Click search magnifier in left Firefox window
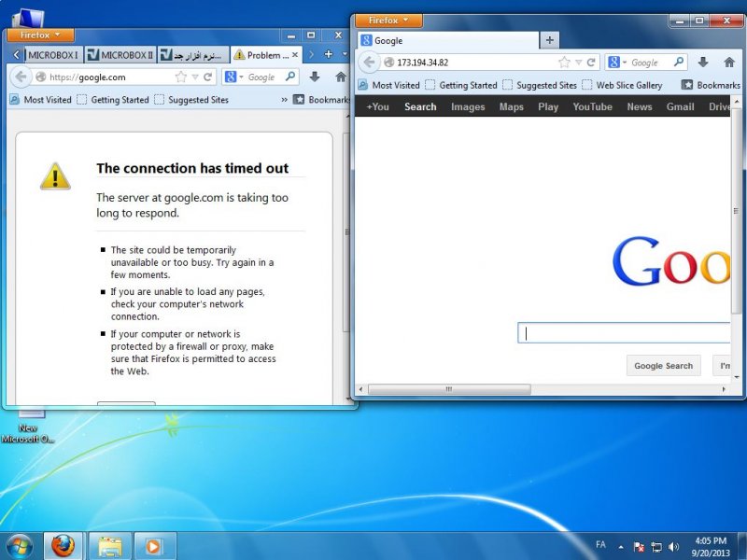The width and height of the screenshot is (747, 560). coord(290,77)
